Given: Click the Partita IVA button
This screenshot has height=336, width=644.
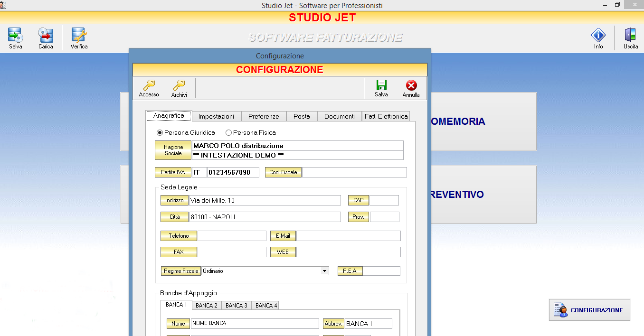Looking at the screenshot, I should coord(173,172).
